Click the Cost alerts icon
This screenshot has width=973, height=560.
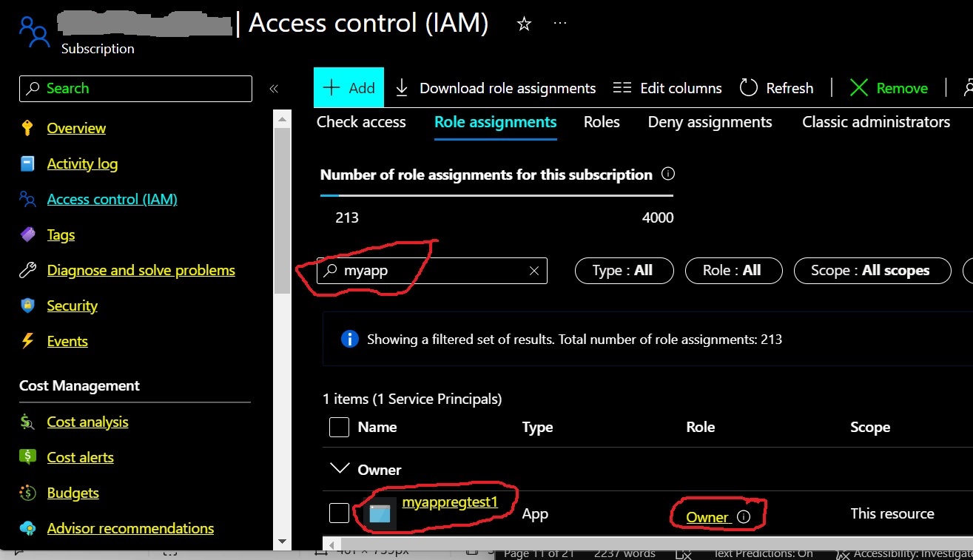point(27,457)
